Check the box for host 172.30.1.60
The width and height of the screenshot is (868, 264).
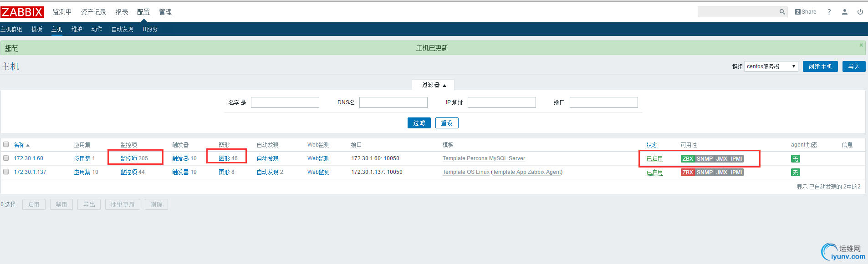[x=6, y=158]
